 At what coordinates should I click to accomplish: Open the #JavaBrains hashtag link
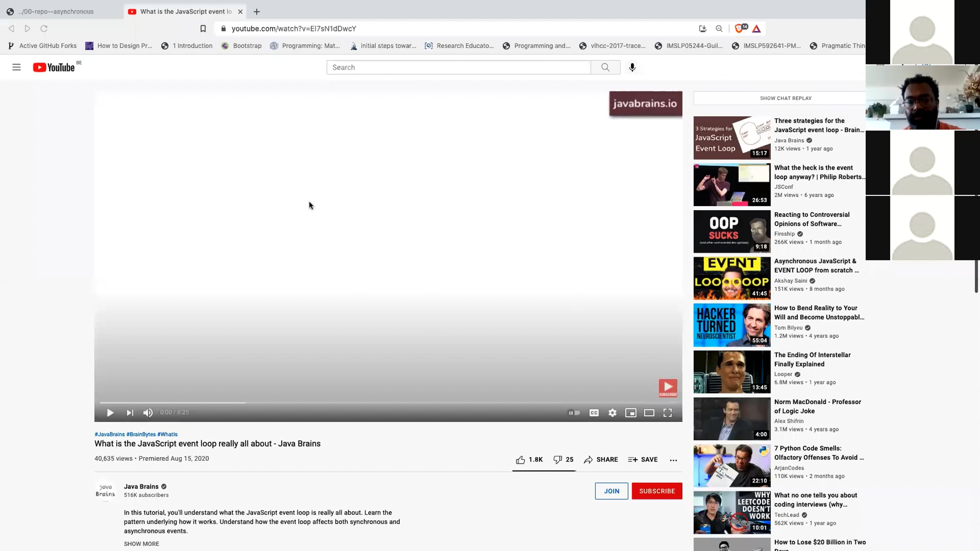click(109, 434)
